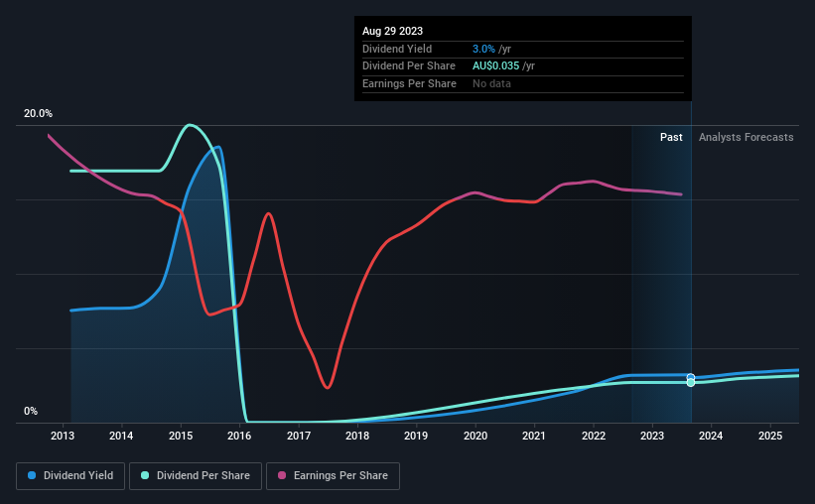The image size is (815, 504).
Task: Toggle the Dividend Yield legend button
Action: (70, 475)
